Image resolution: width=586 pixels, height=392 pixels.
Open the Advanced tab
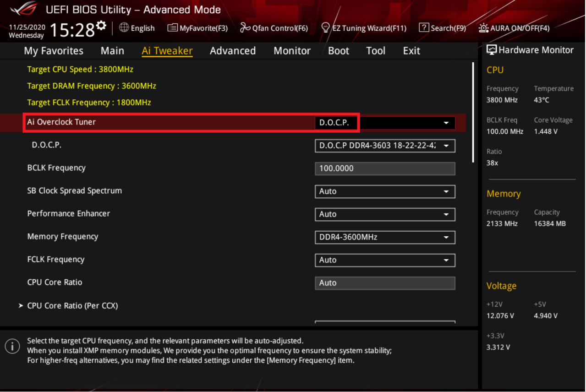233,51
